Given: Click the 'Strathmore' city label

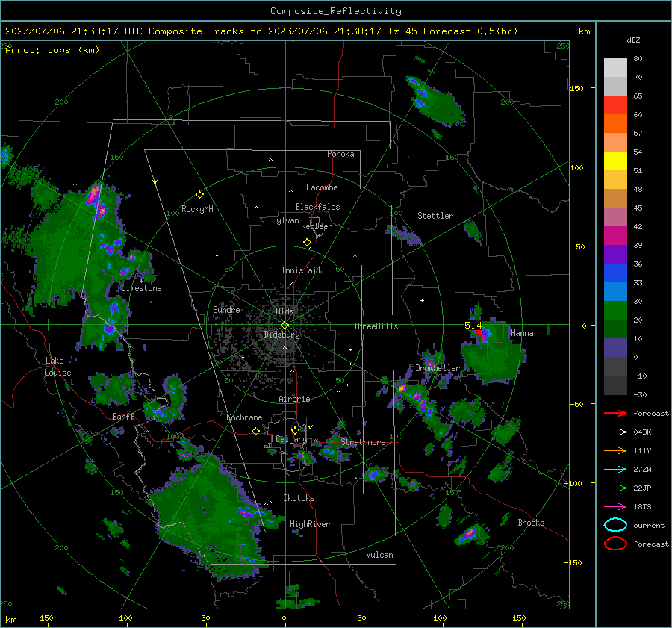Looking at the screenshot, I should [363, 442].
